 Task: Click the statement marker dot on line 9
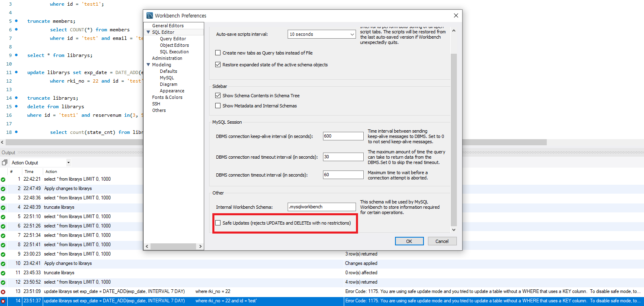(16, 55)
